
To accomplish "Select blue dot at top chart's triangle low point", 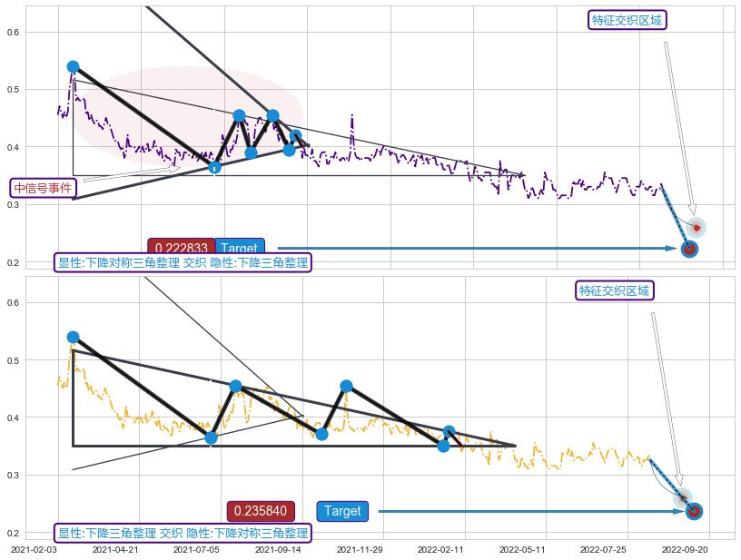I will [214, 167].
